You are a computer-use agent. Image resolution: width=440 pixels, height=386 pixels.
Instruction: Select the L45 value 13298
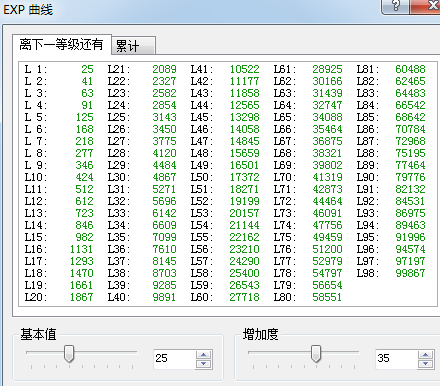pos(245,117)
